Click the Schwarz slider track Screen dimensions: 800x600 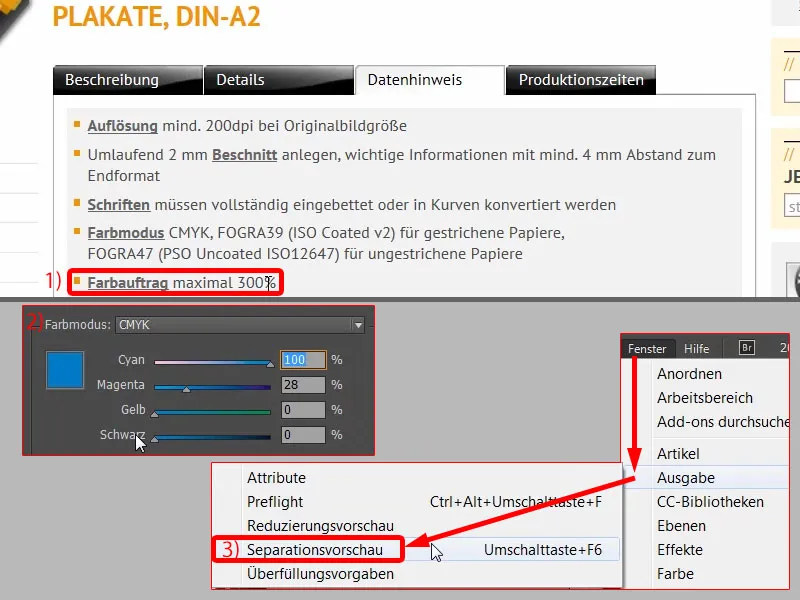coord(212,437)
